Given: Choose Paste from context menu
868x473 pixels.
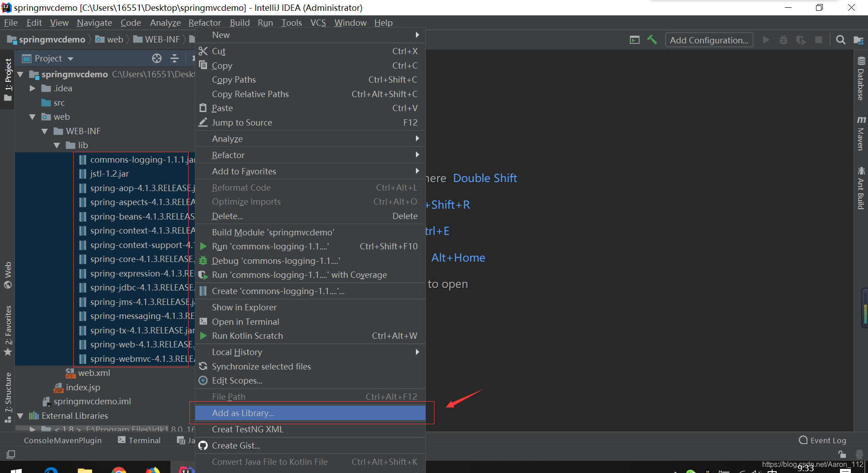Looking at the screenshot, I should (310, 108).
